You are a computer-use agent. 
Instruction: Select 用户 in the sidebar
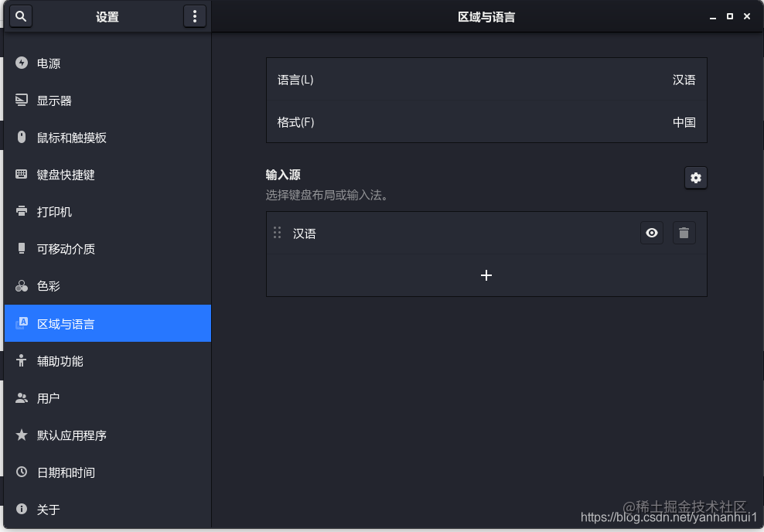pos(107,398)
